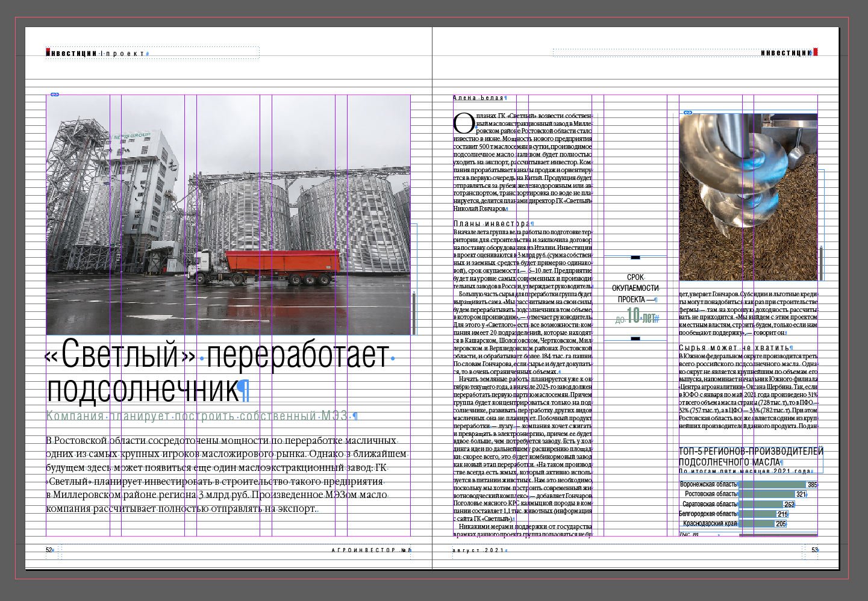
Task: Click the footer text 'АГРОИНВЕСТОР №8'
Action: [x=370, y=550]
